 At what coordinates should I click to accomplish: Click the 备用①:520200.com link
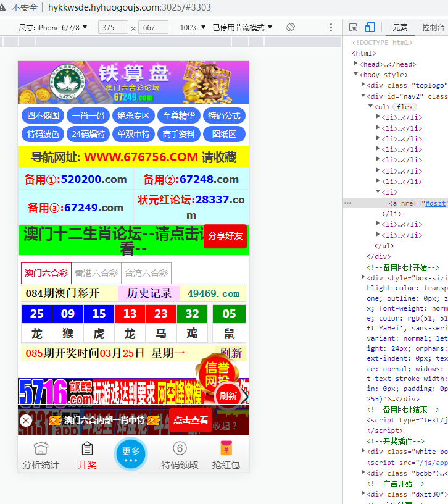pyautogui.click(x=76, y=179)
